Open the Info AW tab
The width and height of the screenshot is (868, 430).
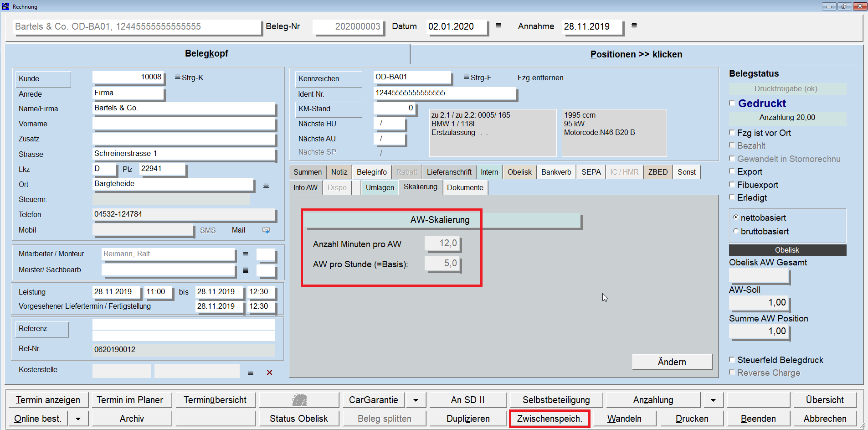click(x=306, y=187)
